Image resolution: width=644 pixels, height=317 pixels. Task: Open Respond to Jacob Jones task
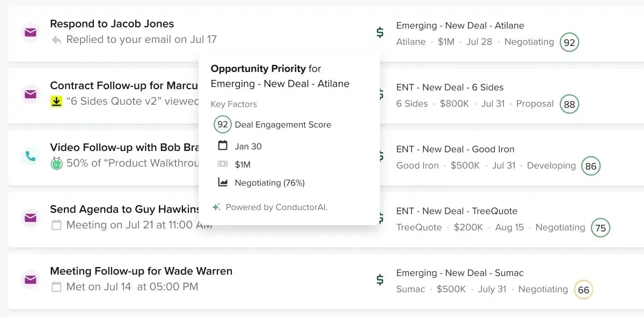112,24
